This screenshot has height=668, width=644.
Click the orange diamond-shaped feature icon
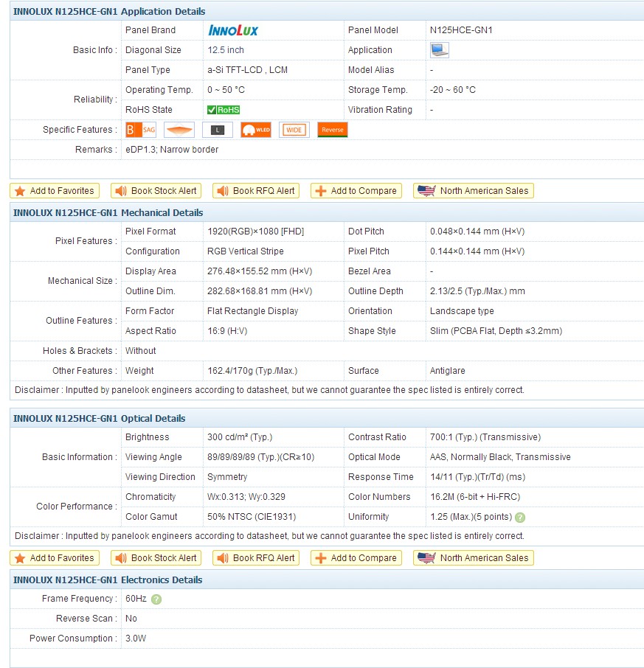pos(179,130)
